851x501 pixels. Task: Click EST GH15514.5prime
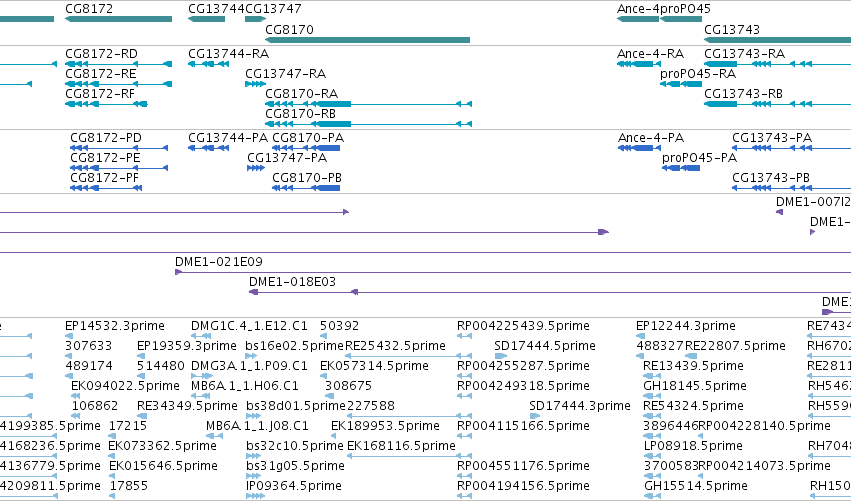695,486
